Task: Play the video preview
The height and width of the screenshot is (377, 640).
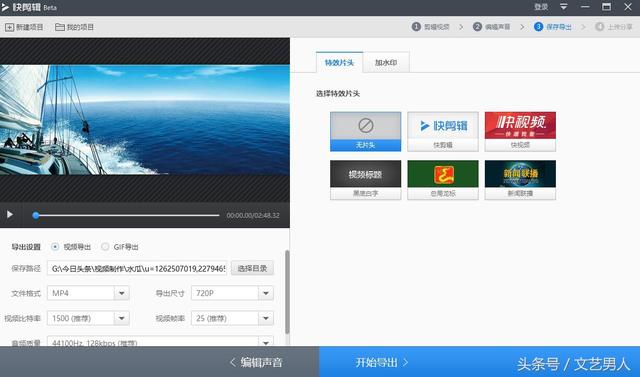Action: point(10,215)
